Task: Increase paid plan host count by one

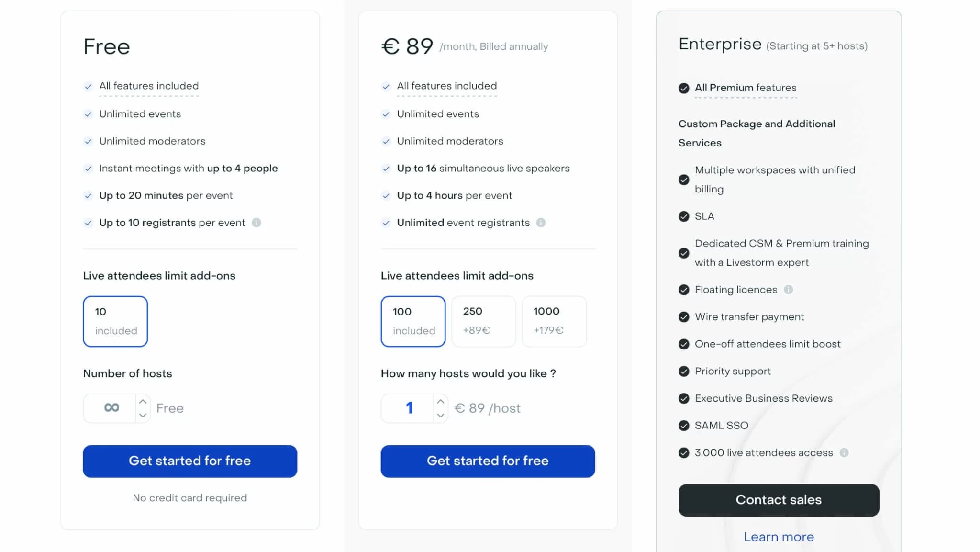Action: coord(440,402)
